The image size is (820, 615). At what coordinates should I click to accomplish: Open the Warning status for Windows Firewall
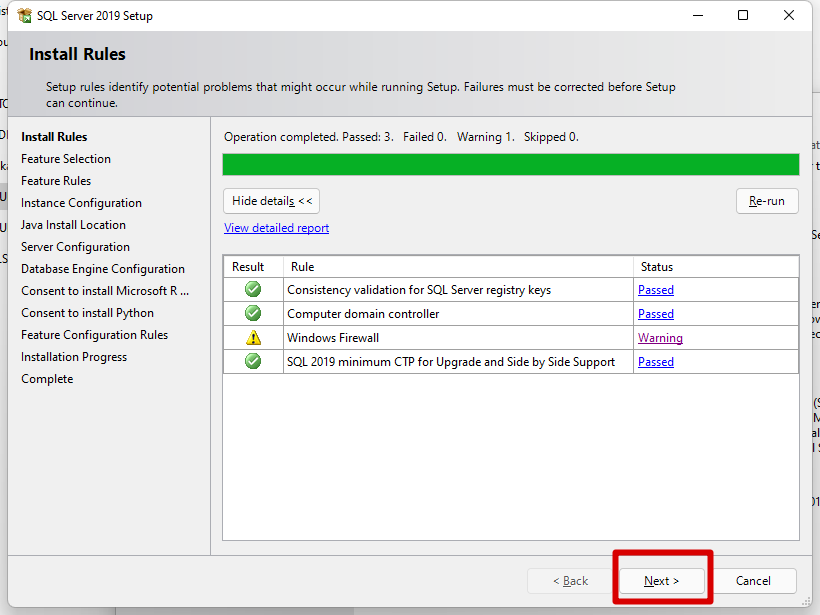660,338
